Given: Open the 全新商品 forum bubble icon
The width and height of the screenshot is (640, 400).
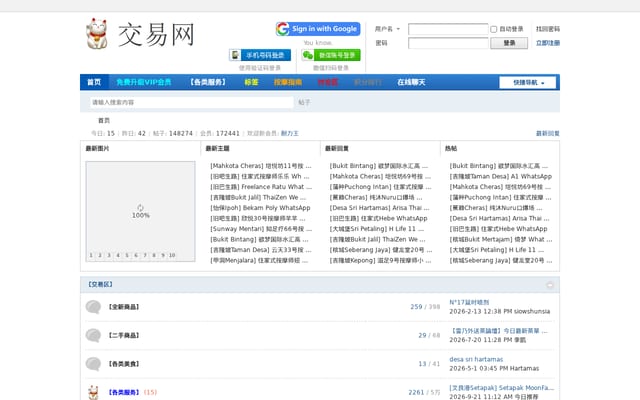Looking at the screenshot, I should (x=93, y=307).
